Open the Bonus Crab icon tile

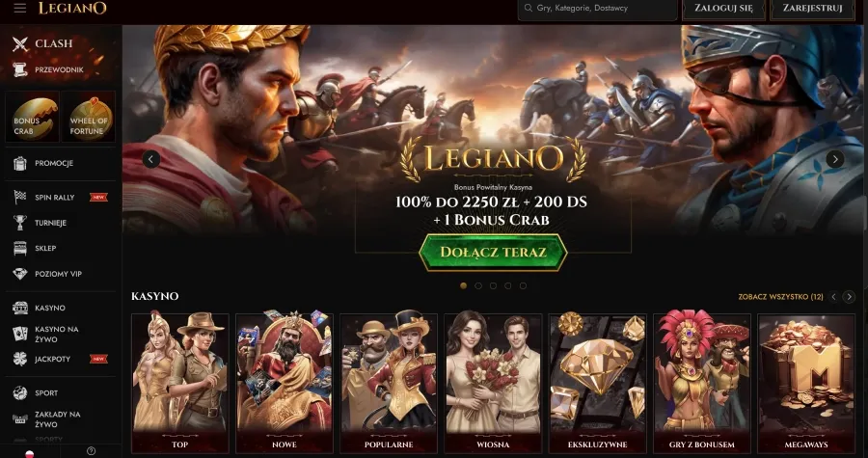(x=33, y=118)
